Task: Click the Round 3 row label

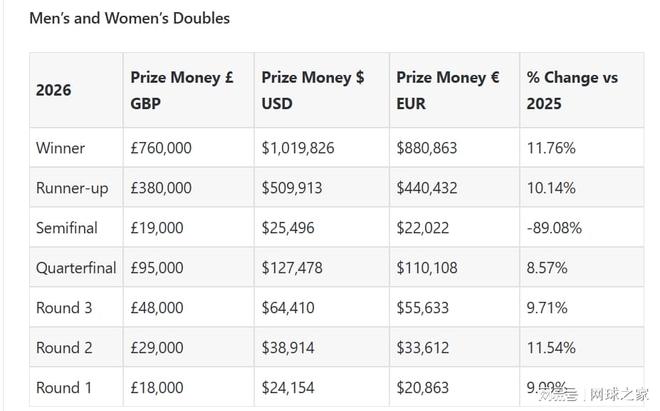Action: tap(64, 308)
